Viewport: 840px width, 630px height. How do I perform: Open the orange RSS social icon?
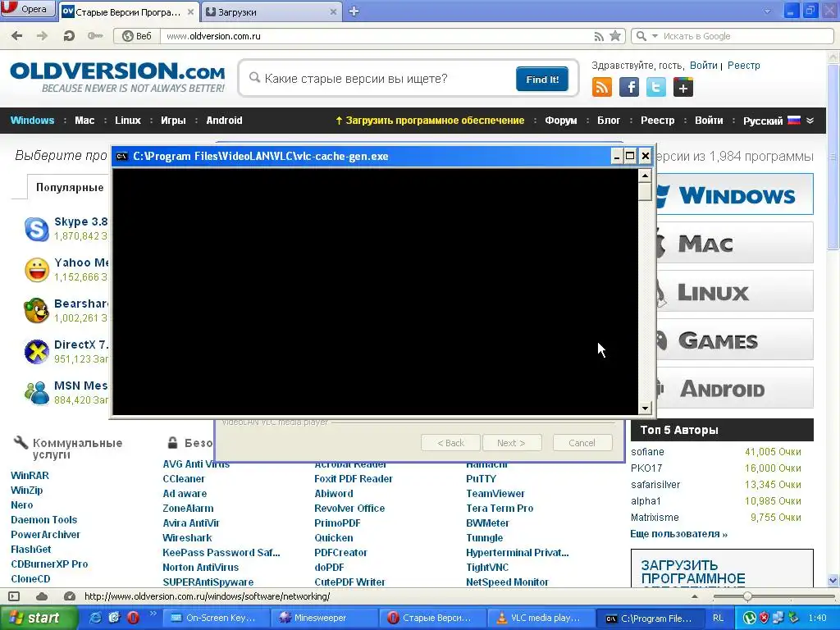tap(601, 87)
